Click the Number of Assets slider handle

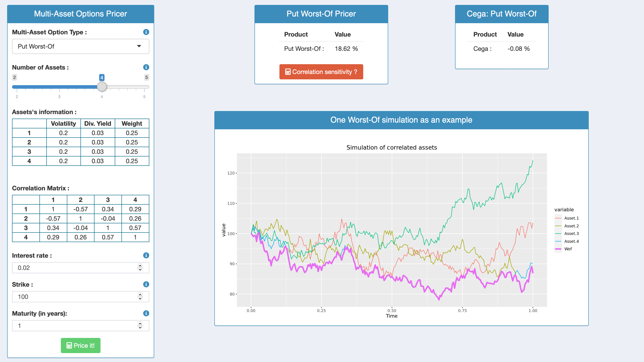pyautogui.click(x=102, y=87)
